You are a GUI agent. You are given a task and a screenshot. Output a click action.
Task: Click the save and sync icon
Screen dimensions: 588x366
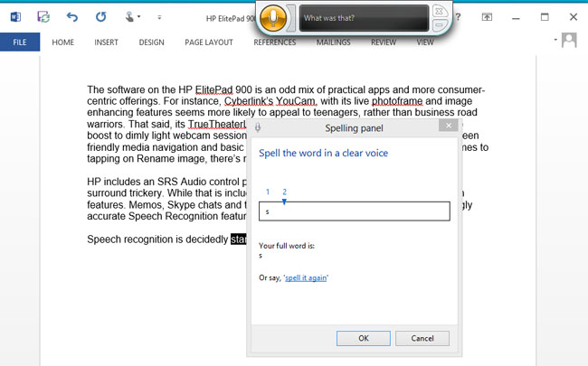[x=43, y=17]
